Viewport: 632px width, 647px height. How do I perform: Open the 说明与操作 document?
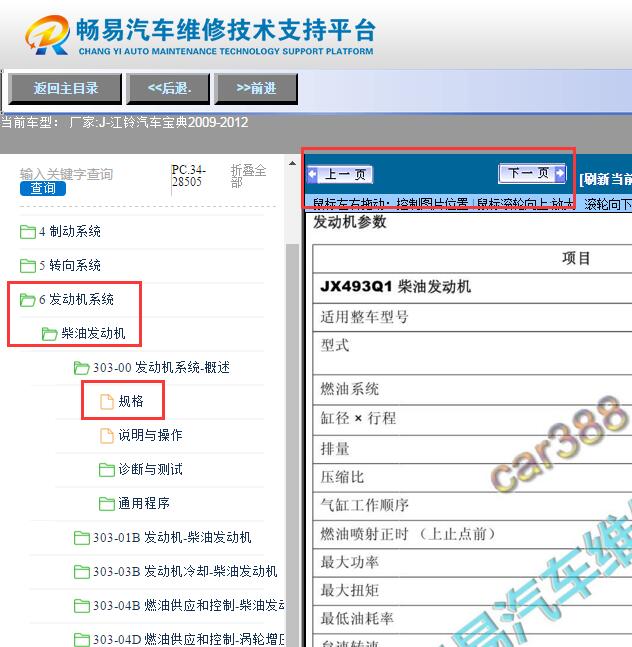coord(150,435)
